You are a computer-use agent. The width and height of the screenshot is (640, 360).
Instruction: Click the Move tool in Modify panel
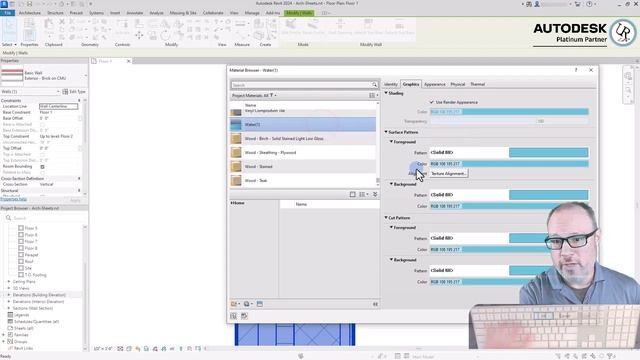pyautogui.click(x=139, y=36)
